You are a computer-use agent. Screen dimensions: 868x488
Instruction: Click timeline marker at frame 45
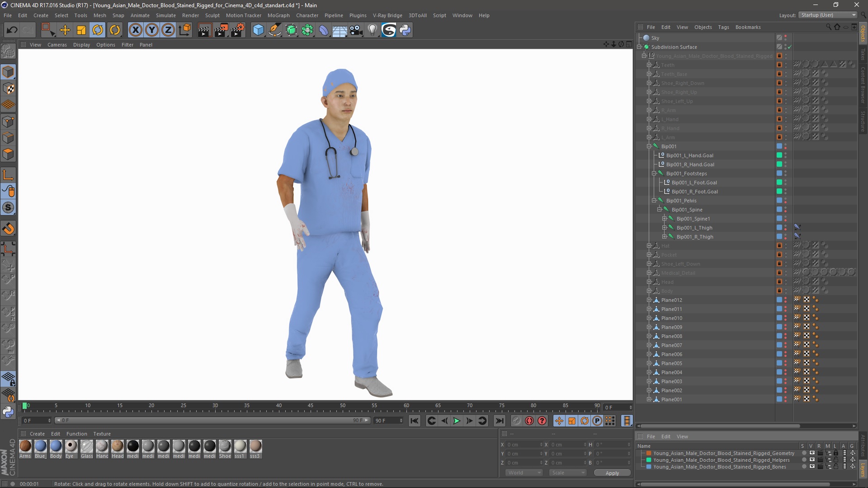(311, 406)
